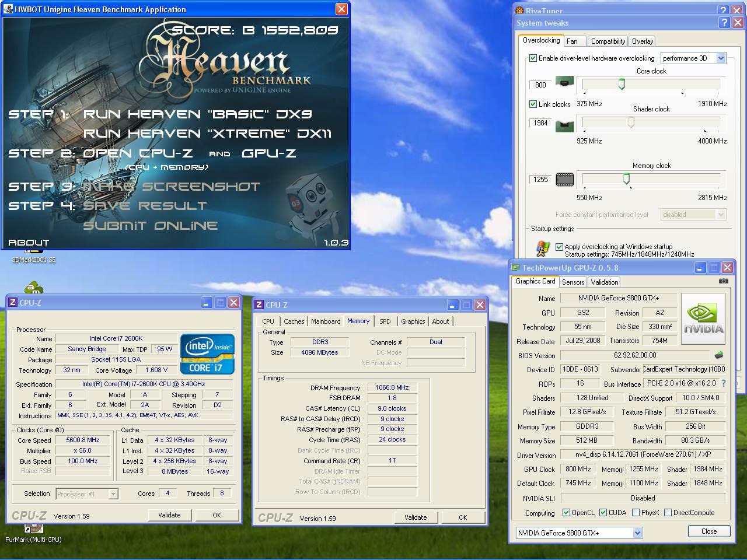Click the core clock value field 800
Image resolution: width=747 pixels, height=560 pixels.
pos(540,85)
